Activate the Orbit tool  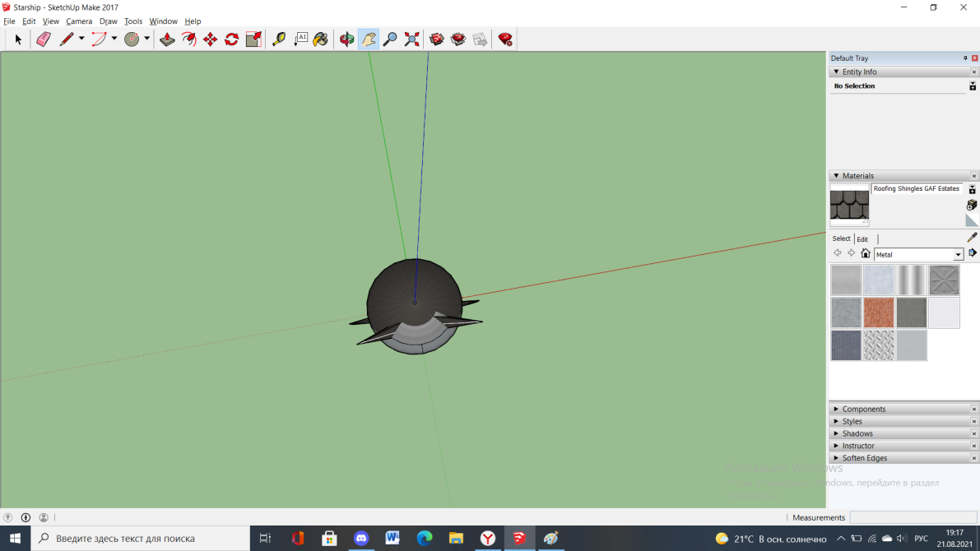click(347, 39)
